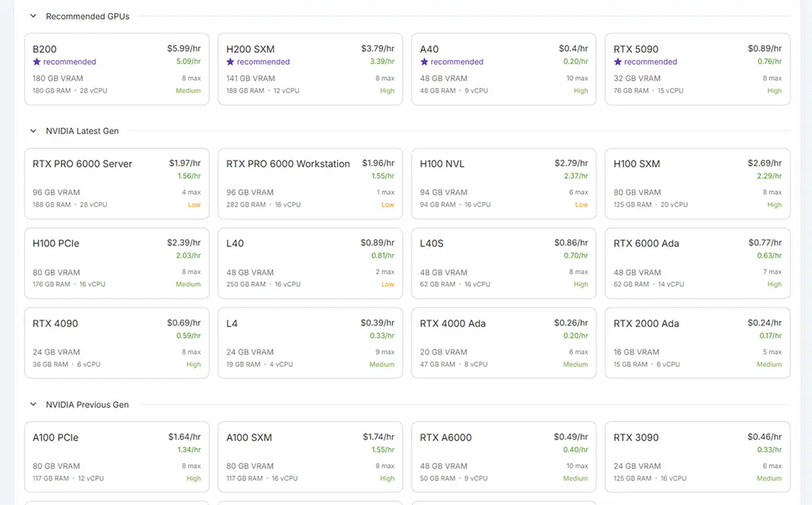Click the 282 GB RAM spec on RTX PRO 6000 Workstation
The image size is (812, 505).
click(246, 204)
